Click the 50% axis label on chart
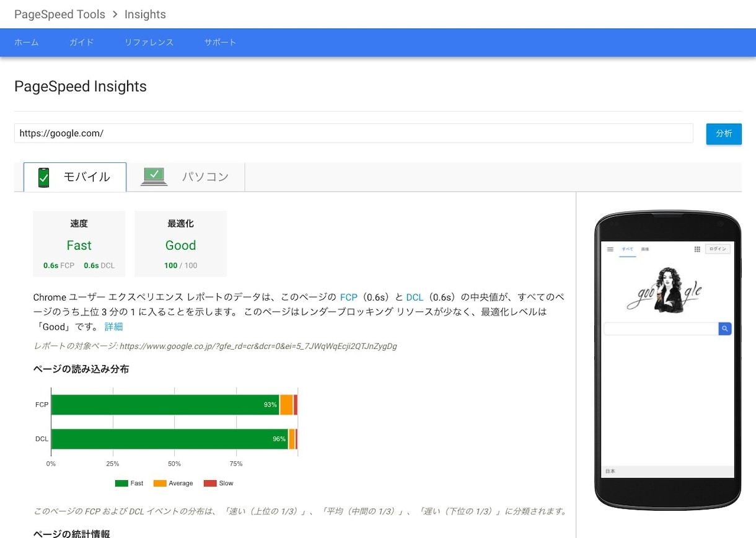The width and height of the screenshot is (756, 538). pos(175,464)
